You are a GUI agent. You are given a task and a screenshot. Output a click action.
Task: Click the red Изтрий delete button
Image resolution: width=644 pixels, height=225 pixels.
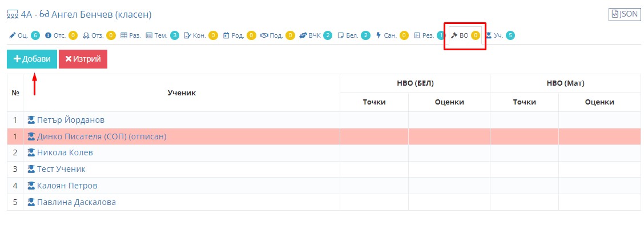(x=83, y=59)
